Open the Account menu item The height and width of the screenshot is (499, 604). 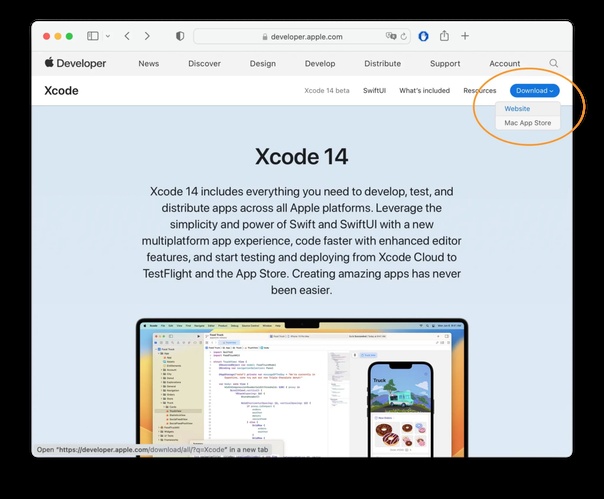[x=505, y=64]
